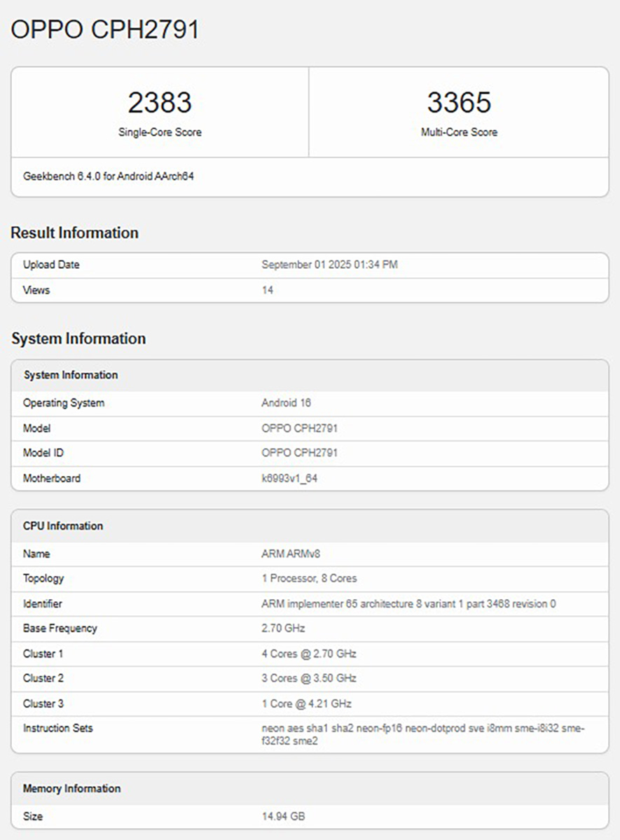Click the Name row label
Viewport: 620px width, 840px height.
pos(36,554)
